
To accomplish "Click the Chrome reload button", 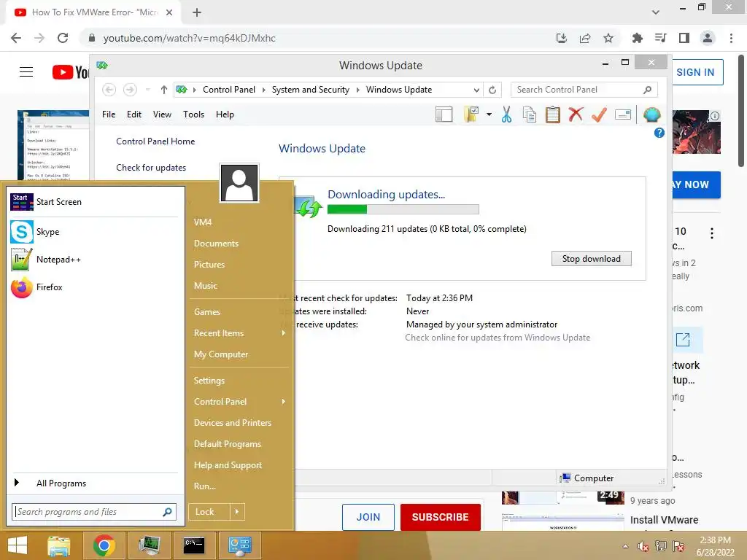I will coord(63,38).
